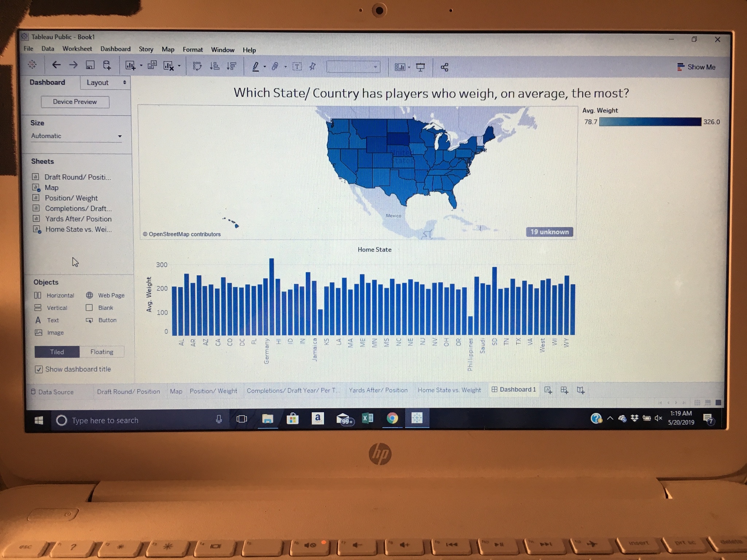Viewport: 747px width, 560px height.
Task: Click the Swap rows and columns icon
Action: (x=197, y=66)
